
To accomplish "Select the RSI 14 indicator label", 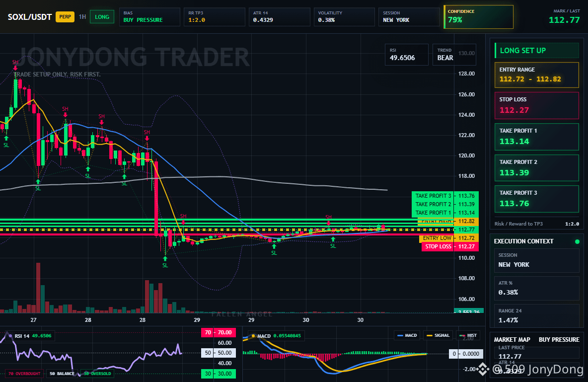I will (x=31, y=336).
